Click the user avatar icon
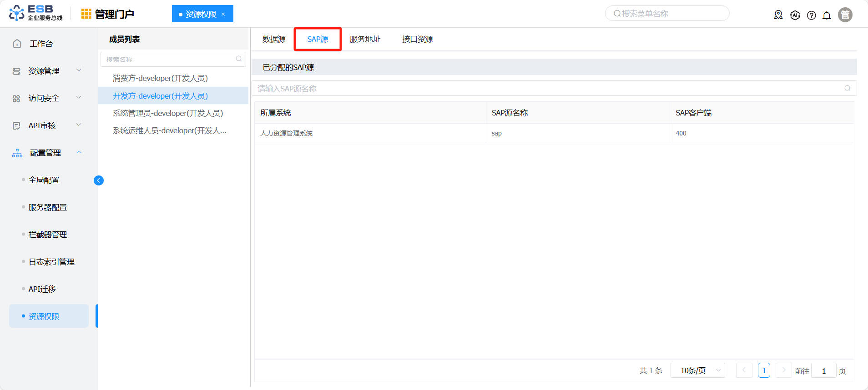868x390 pixels. (845, 15)
